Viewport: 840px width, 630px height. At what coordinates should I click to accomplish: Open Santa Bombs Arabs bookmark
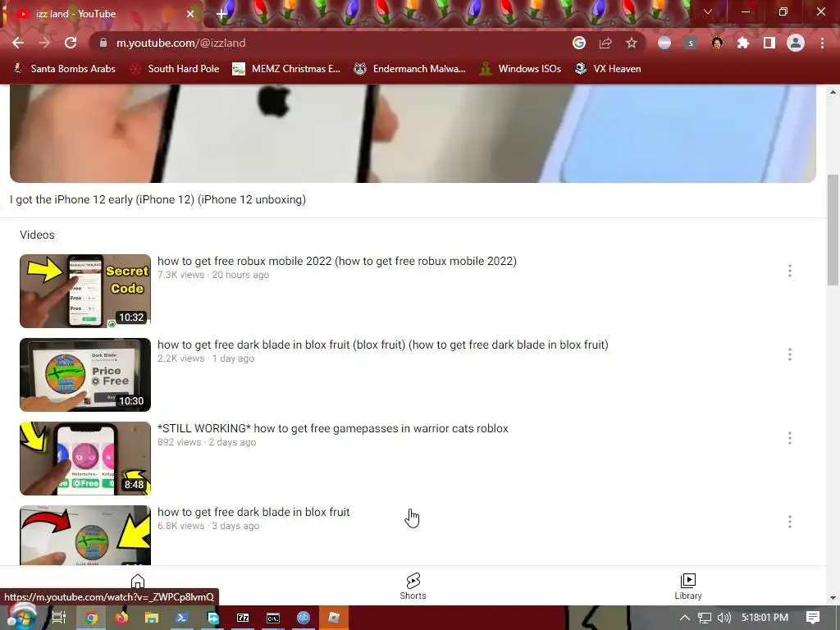pos(64,69)
